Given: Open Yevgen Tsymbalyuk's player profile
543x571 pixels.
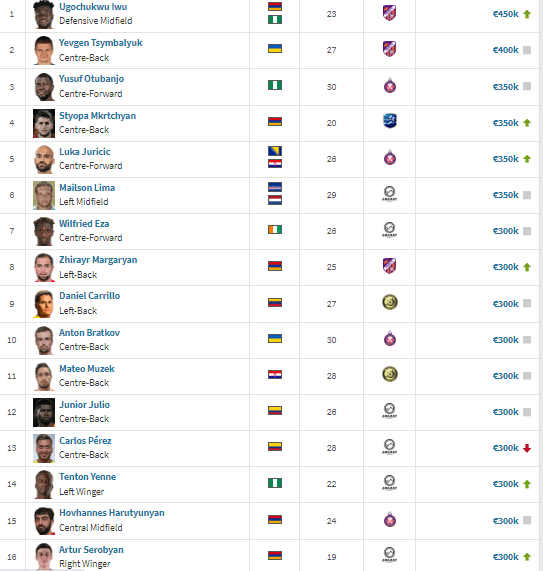Looking at the screenshot, I should pos(101,43).
